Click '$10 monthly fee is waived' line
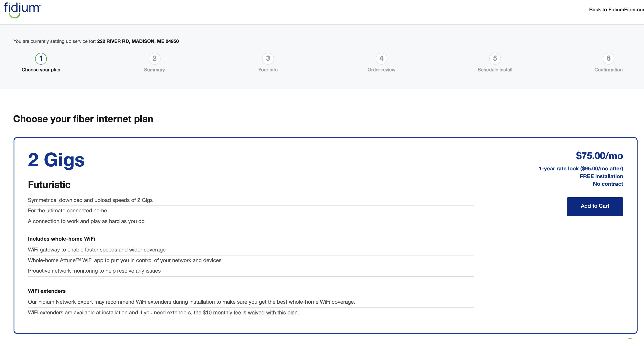644x339 pixels. pyautogui.click(x=163, y=313)
